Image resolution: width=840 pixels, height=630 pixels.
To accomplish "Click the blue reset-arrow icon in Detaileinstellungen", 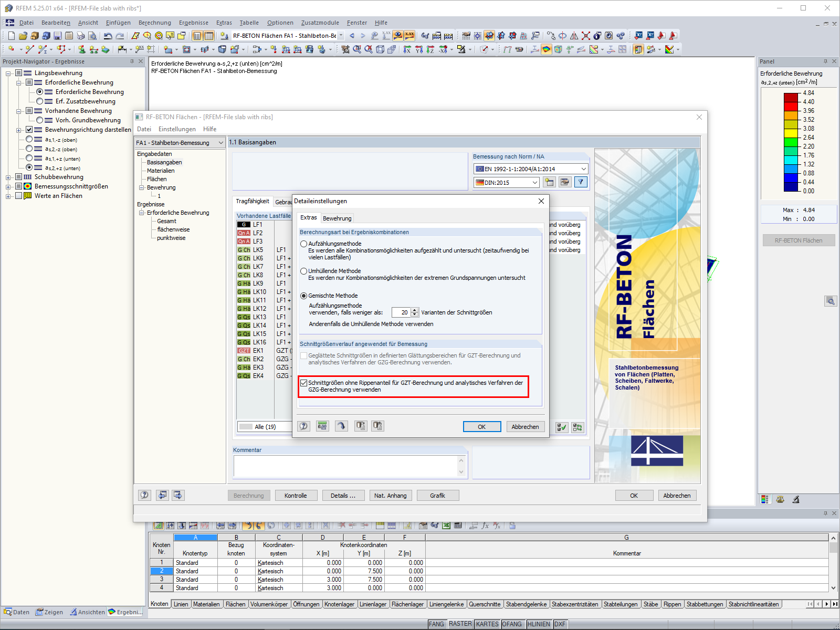I will pos(341,426).
